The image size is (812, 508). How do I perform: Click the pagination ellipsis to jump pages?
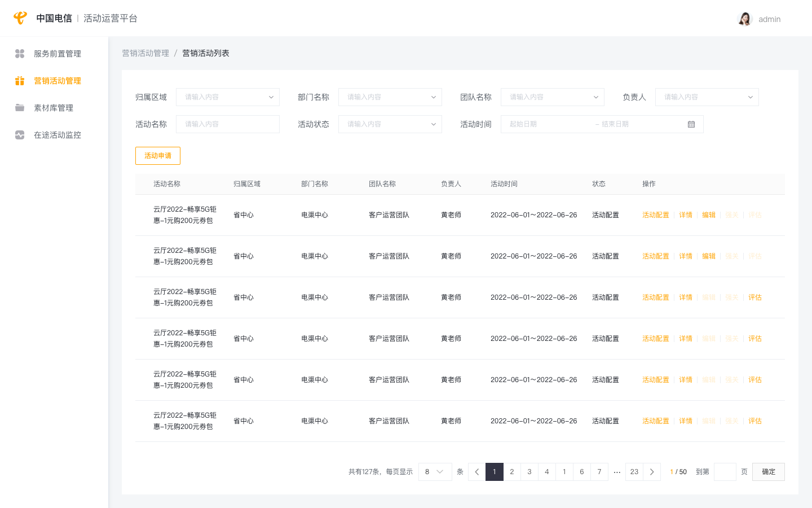click(617, 472)
